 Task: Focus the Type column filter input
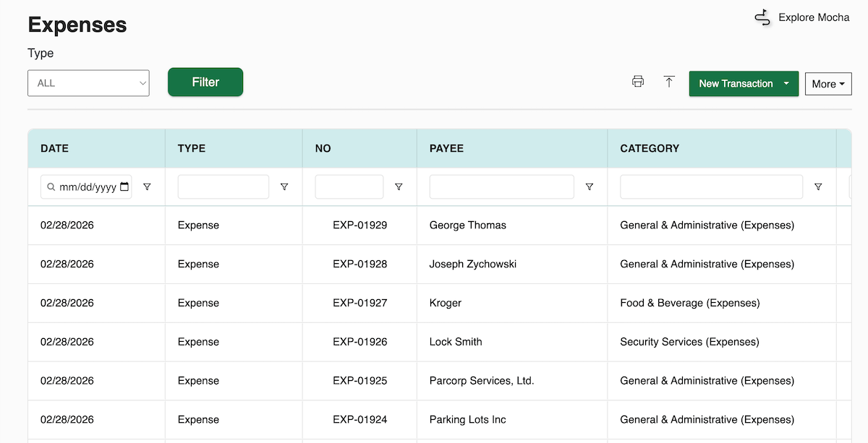click(x=224, y=186)
